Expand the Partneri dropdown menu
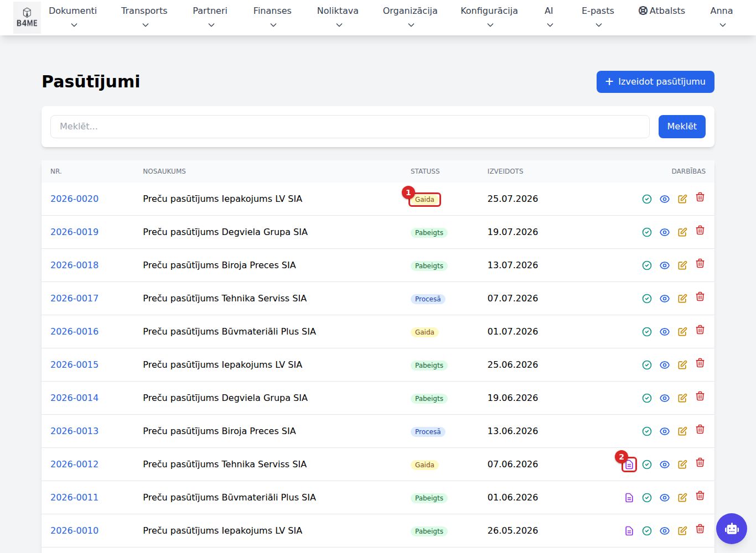Screen dimensions: 756x553 click(210, 17)
